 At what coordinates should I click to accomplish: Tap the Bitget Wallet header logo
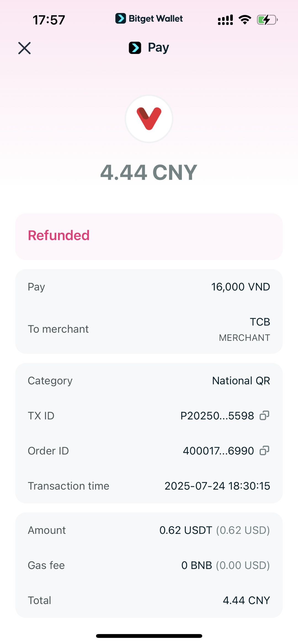coord(149,19)
